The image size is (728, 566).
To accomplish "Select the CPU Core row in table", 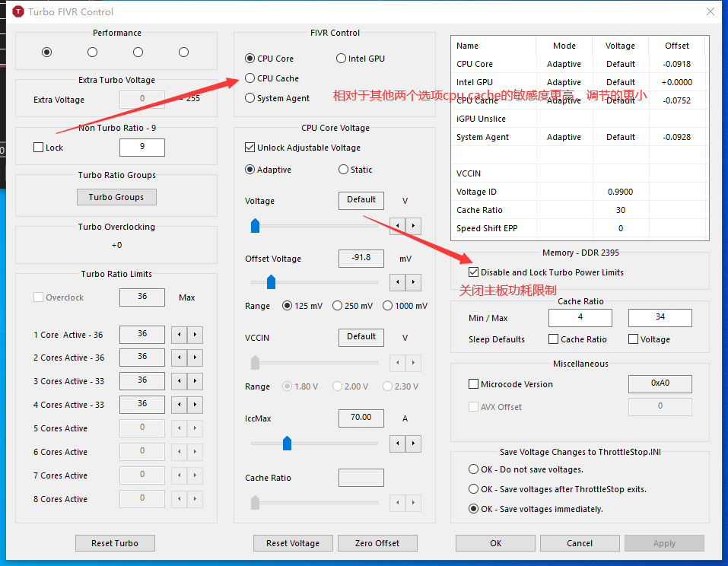I will click(579, 64).
